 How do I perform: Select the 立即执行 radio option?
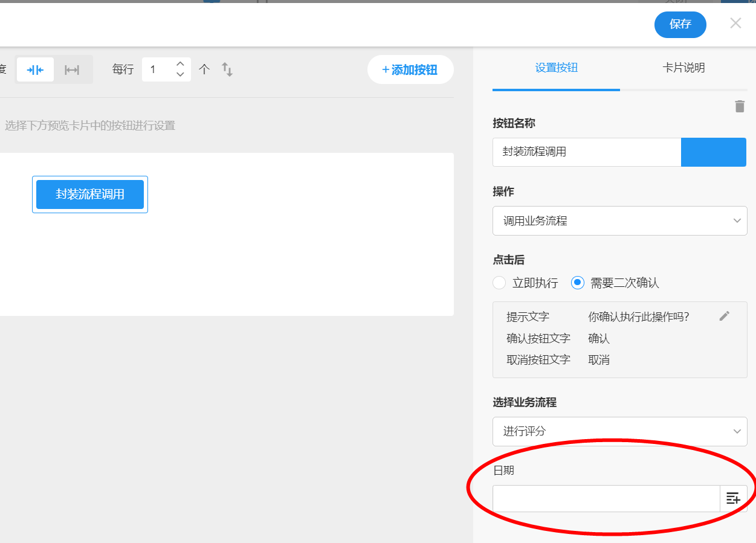pos(499,283)
